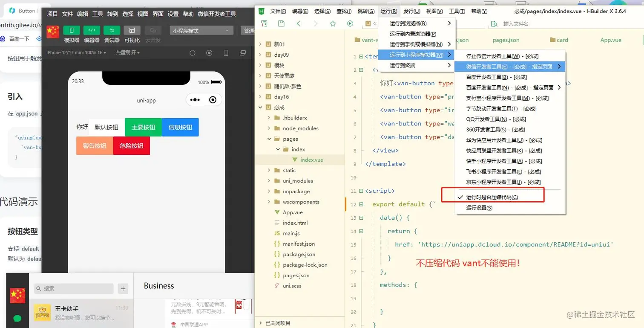Toggle the 编辑器 editor panel button
644x328 pixels.
click(x=92, y=30)
